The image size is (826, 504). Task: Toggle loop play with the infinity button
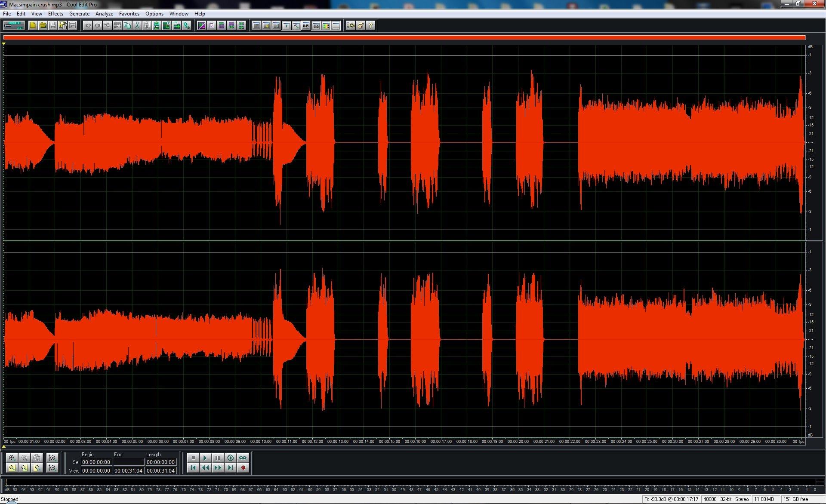pos(243,458)
